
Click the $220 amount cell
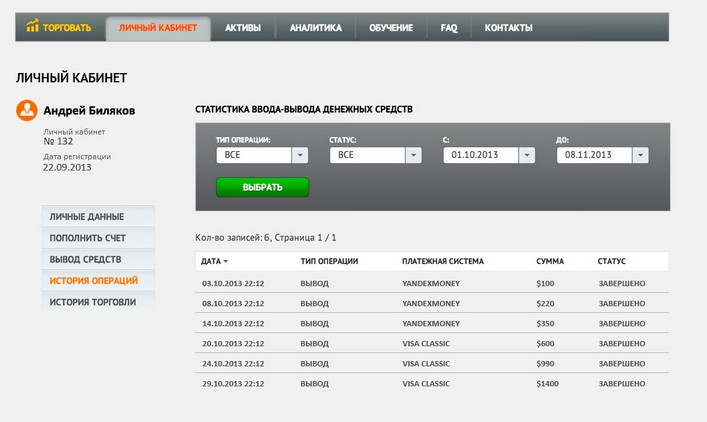tap(546, 304)
